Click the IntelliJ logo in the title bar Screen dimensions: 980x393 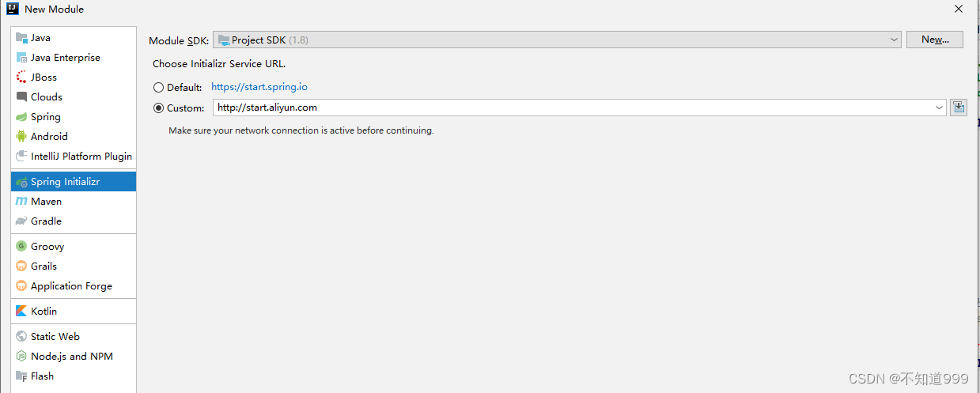point(12,9)
